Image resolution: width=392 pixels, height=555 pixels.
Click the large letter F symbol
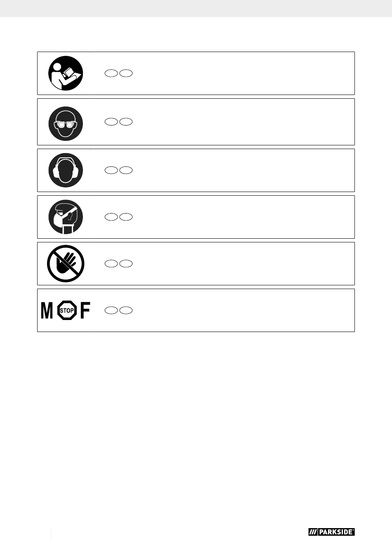[x=85, y=311]
